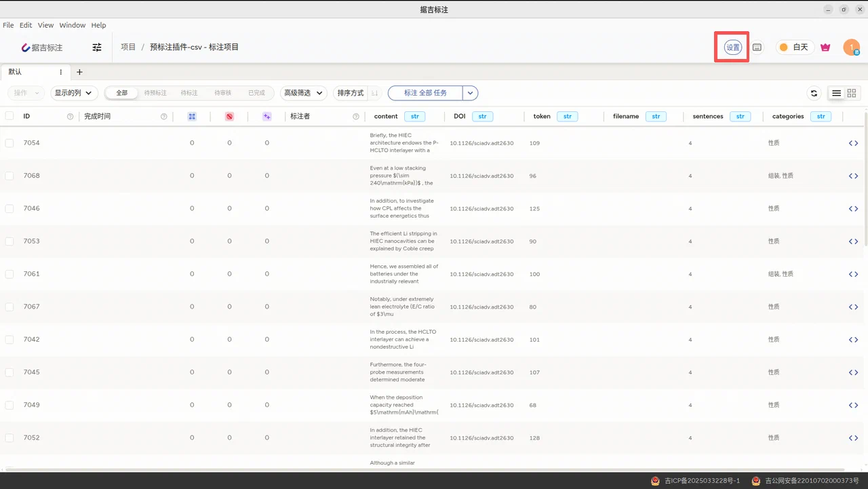Open the 设置 settings button
868x489 pixels.
point(732,47)
